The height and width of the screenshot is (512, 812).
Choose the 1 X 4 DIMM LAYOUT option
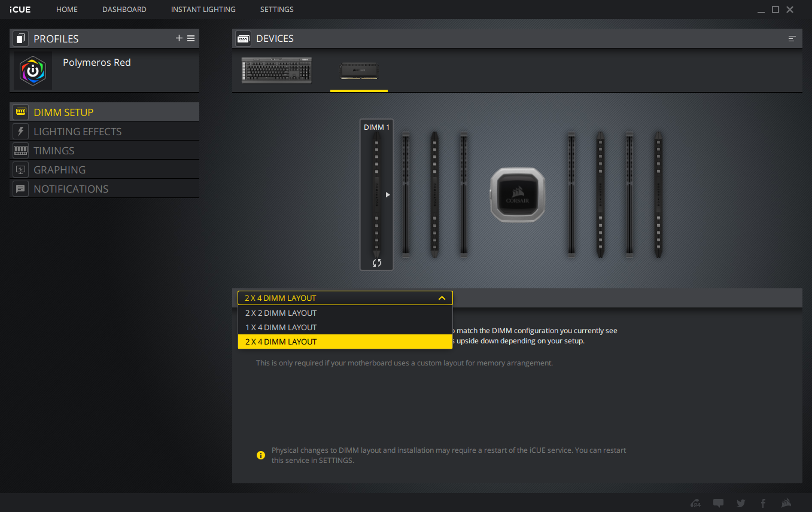(x=345, y=327)
